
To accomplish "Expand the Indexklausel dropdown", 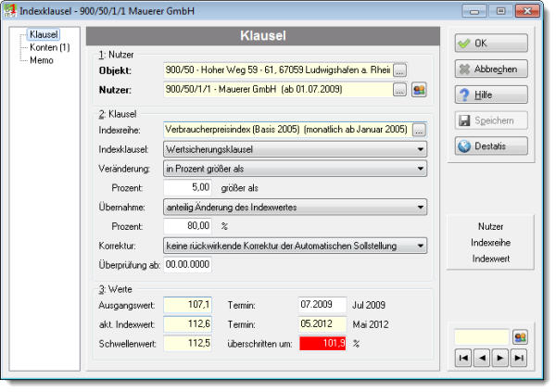I will coord(421,149).
